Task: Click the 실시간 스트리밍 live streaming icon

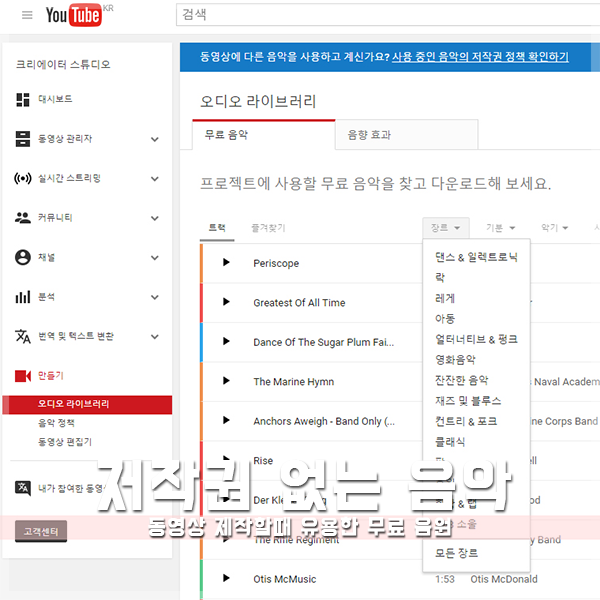Action: click(x=23, y=179)
